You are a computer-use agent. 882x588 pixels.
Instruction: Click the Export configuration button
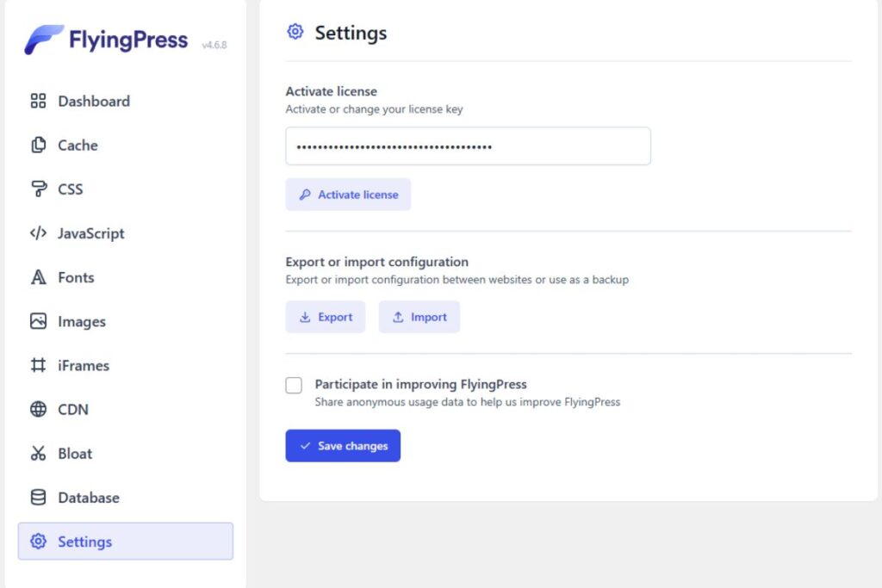click(326, 317)
